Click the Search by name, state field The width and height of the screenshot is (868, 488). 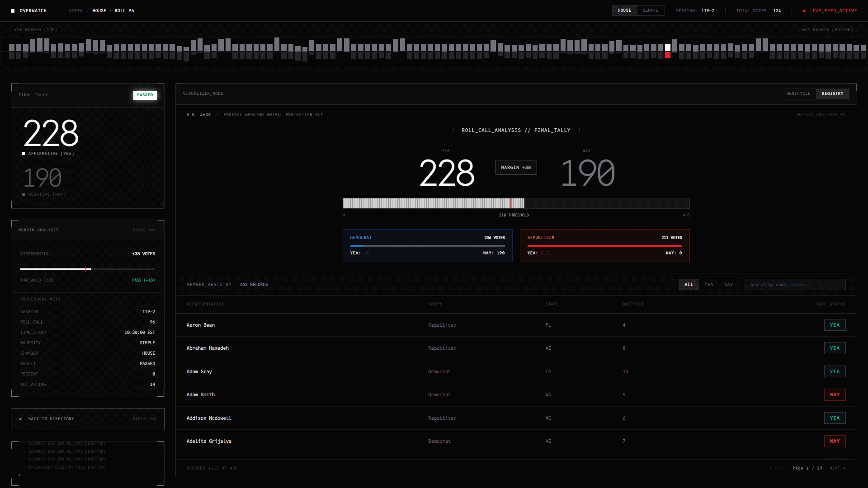click(x=795, y=285)
